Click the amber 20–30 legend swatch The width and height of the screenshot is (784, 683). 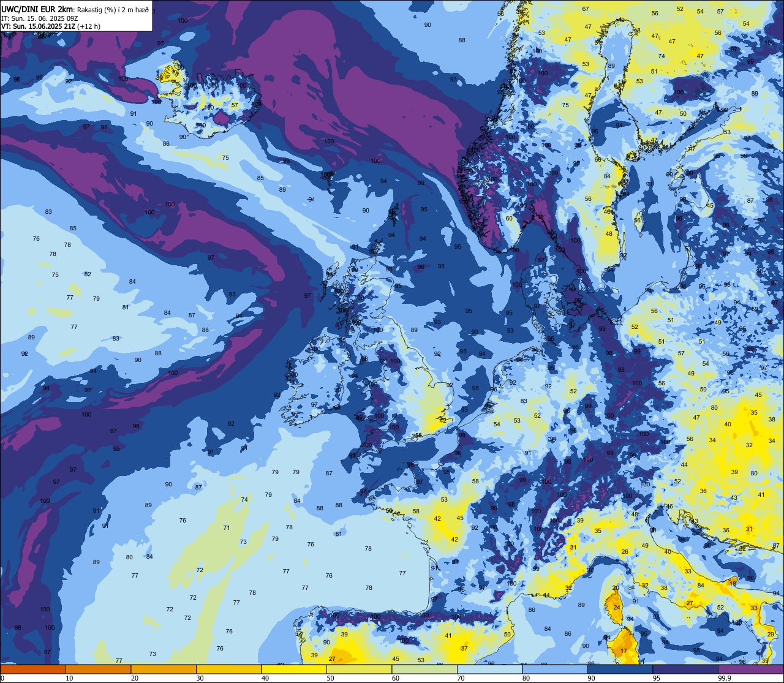coord(164,669)
